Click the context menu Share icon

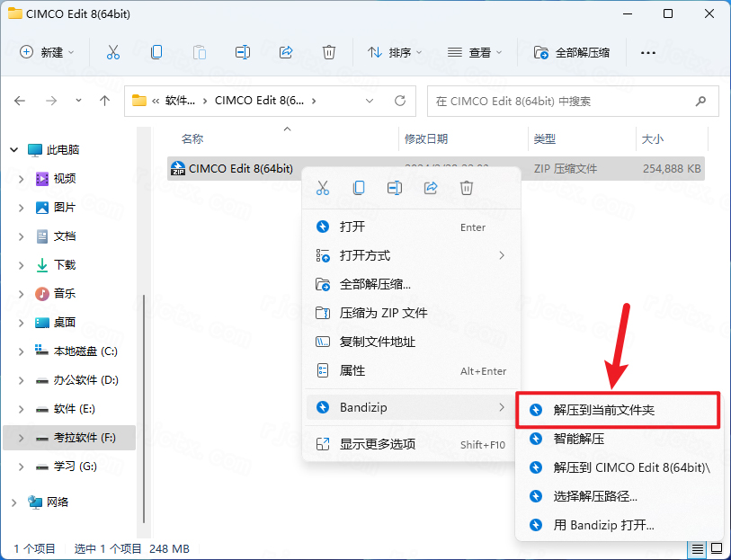coord(431,188)
